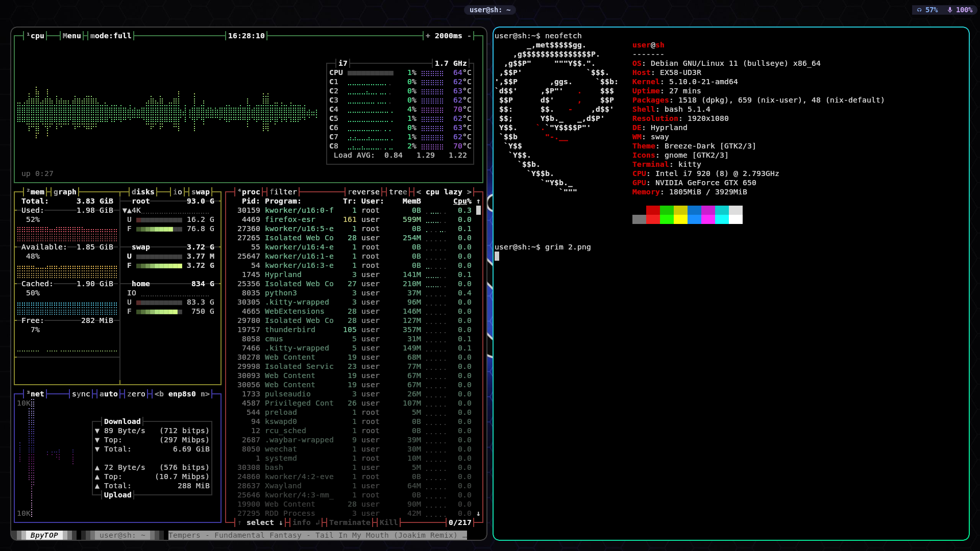
Task: Click the up arrow next to select
Action: (x=239, y=522)
